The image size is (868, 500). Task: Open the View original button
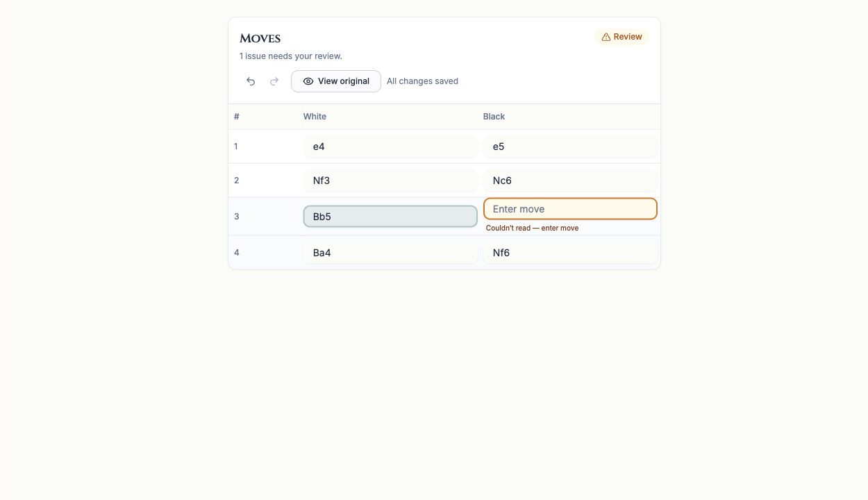pos(336,81)
